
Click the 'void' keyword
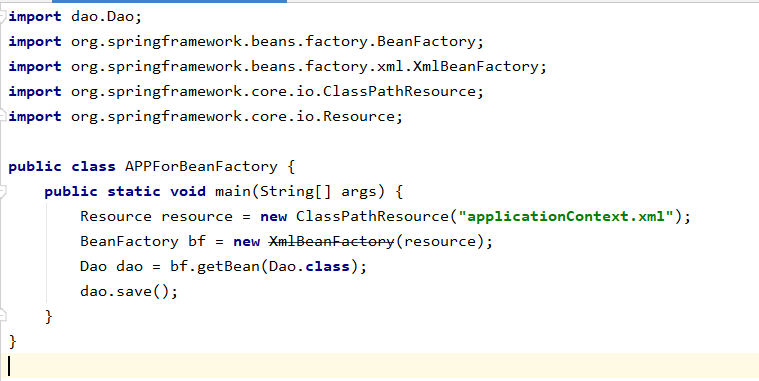point(188,192)
